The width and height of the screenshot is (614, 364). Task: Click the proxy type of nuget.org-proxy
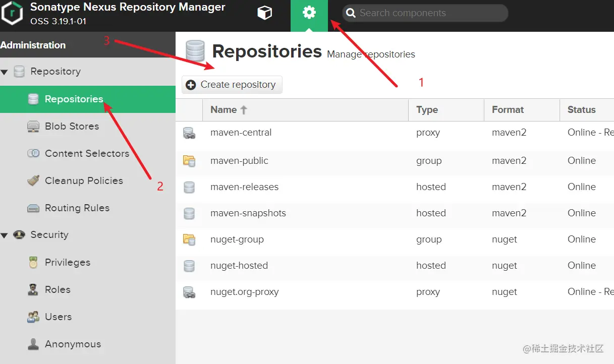pos(428,292)
